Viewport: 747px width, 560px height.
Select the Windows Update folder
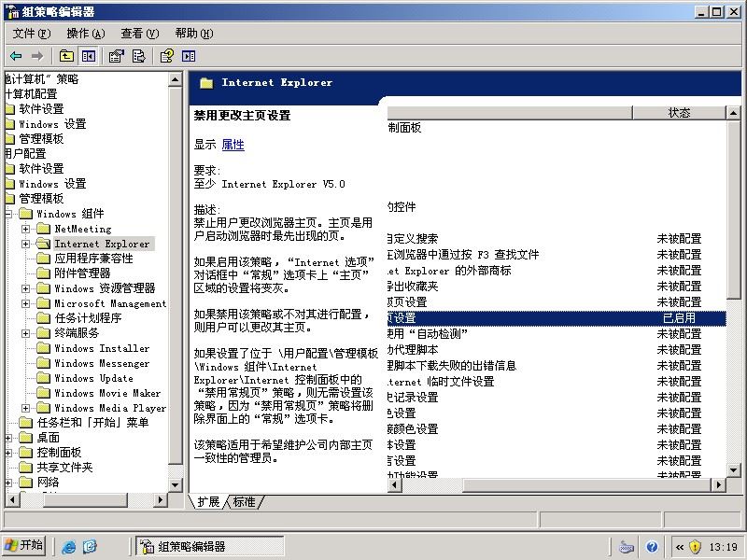[85, 378]
